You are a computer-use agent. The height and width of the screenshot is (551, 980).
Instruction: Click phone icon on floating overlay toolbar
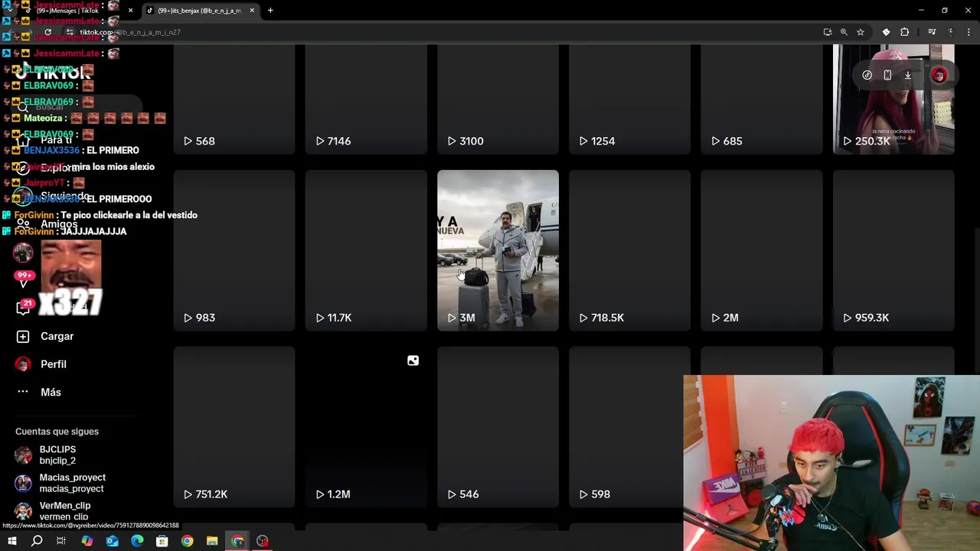click(x=887, y=75)
